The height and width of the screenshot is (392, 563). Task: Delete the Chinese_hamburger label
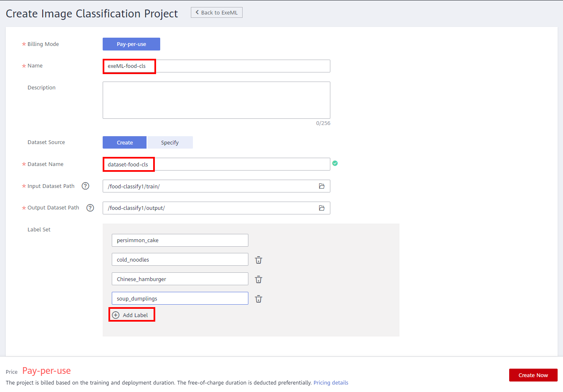pos(258,279)
